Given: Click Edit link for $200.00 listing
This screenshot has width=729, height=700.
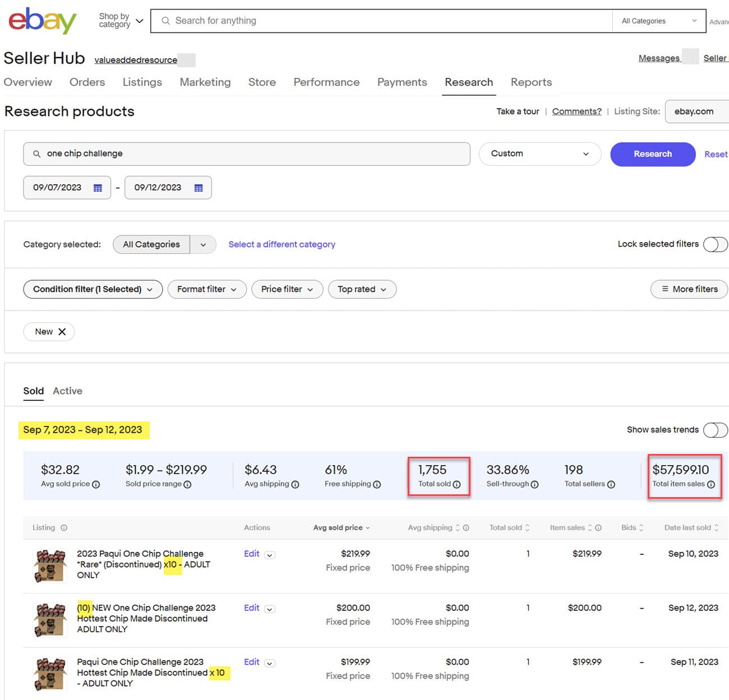Looking at the screenshot, I should 252,608.
